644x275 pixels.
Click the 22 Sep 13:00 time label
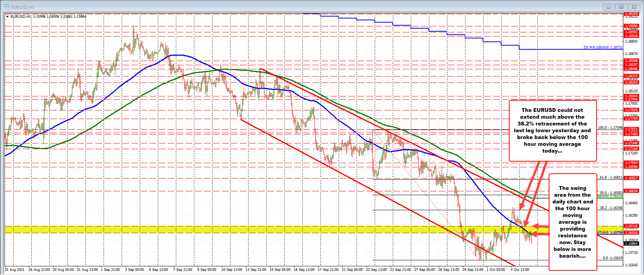pos(377,270)
